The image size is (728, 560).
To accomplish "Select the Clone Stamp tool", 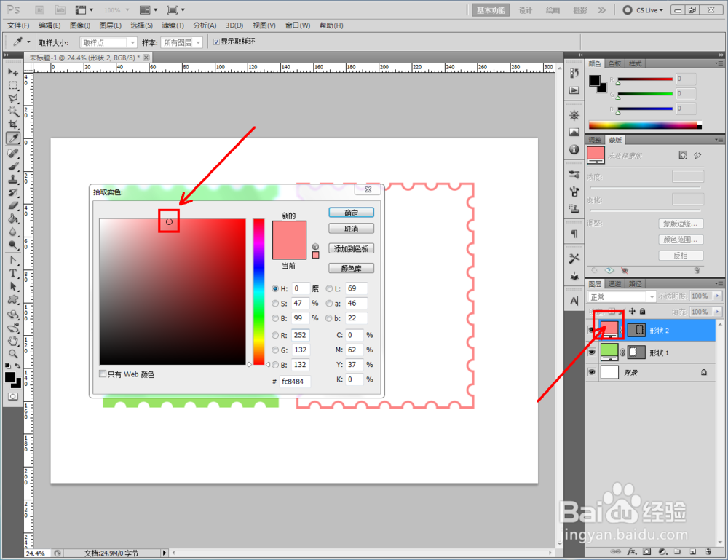I will click(13, 179).
